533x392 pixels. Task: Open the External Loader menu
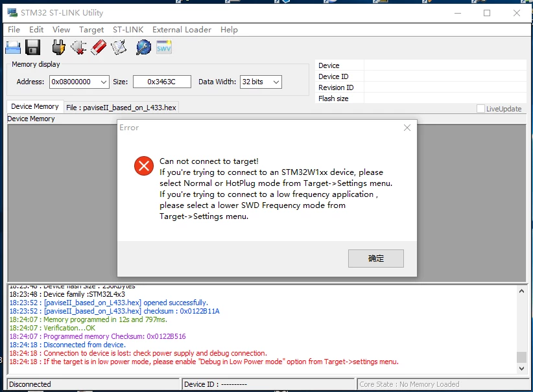click(182, 30)
